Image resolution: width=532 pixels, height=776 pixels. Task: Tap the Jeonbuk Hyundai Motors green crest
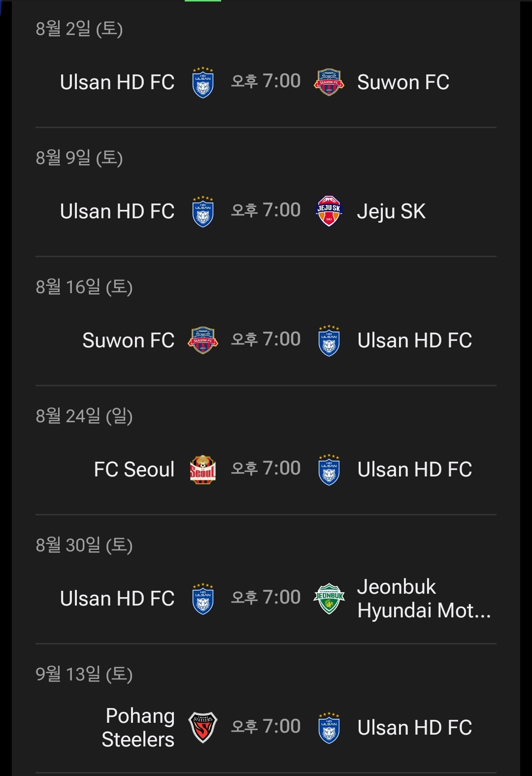point(329,599)
